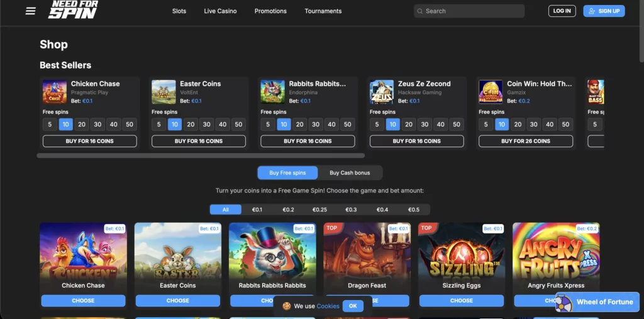Click the Easter Coins icon in Best Sellers
Image resolution: width=644 pixels, height=319 pixels.
coord(164,92)
